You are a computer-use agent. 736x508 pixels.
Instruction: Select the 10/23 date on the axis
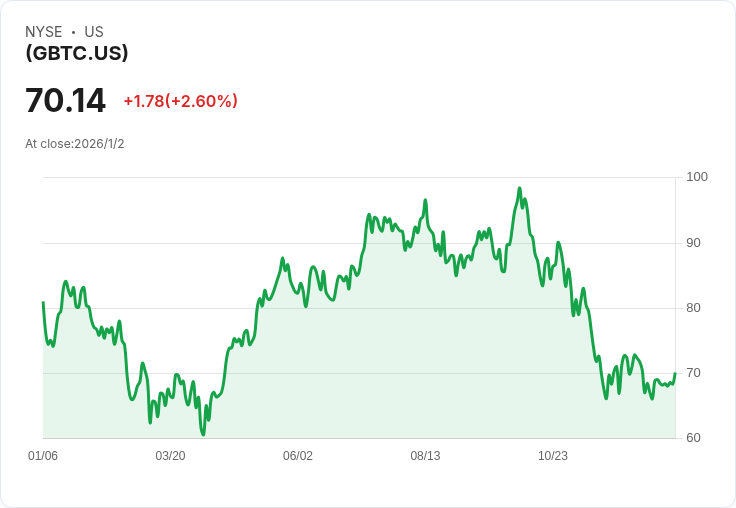tap(553, 456)
